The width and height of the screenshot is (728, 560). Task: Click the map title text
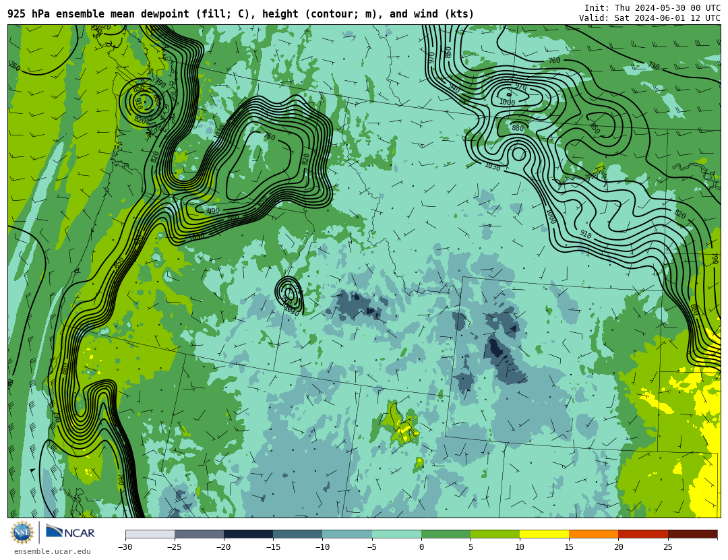pyautogui.click(x=241, y=14)
